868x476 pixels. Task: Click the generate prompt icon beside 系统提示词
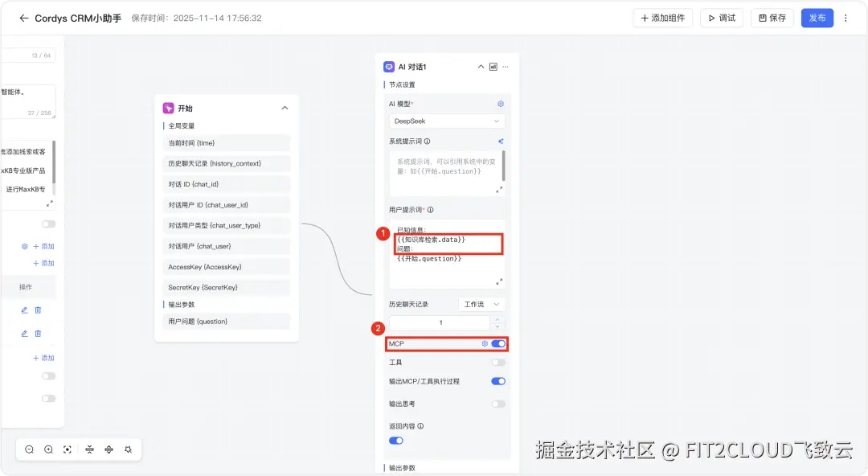pos(501,142)
